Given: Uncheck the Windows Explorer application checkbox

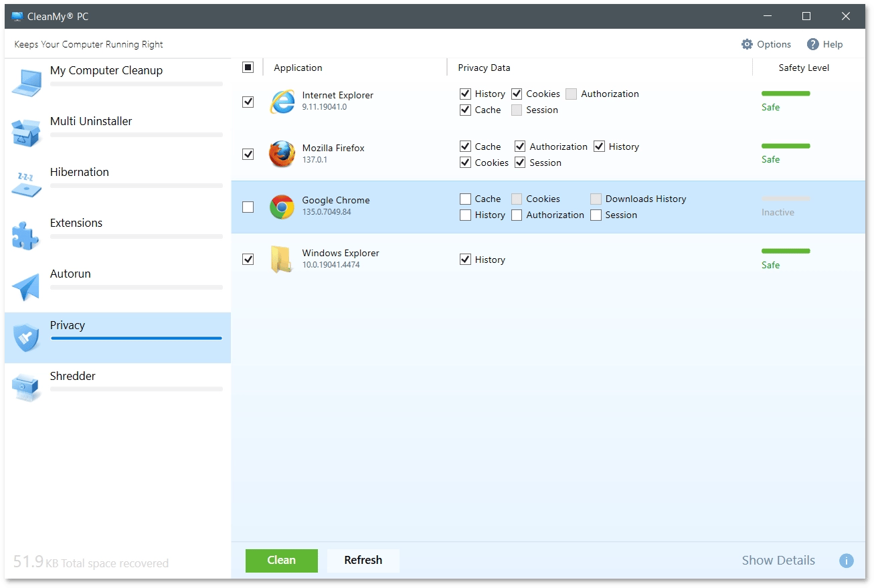Looking at the screenshot, I should click(248, 259).
